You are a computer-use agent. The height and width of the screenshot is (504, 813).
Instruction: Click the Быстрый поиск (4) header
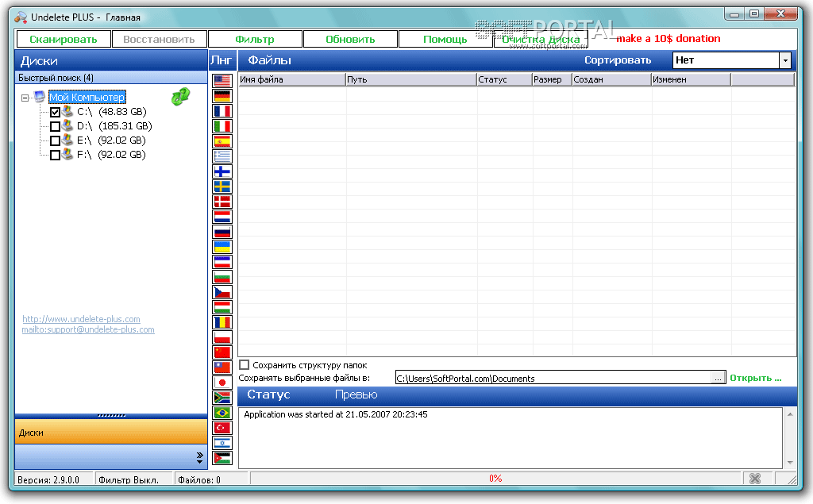tap(111, 78)
